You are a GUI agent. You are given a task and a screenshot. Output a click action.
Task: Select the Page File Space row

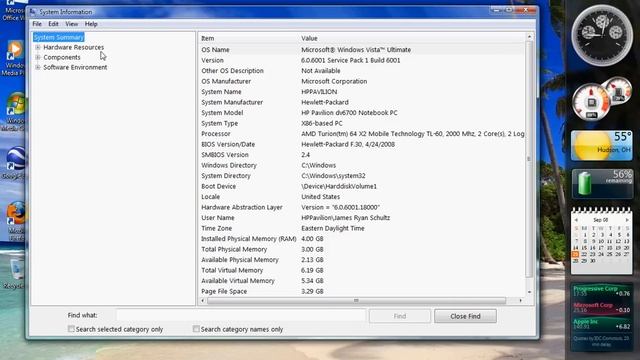[362, 291]
